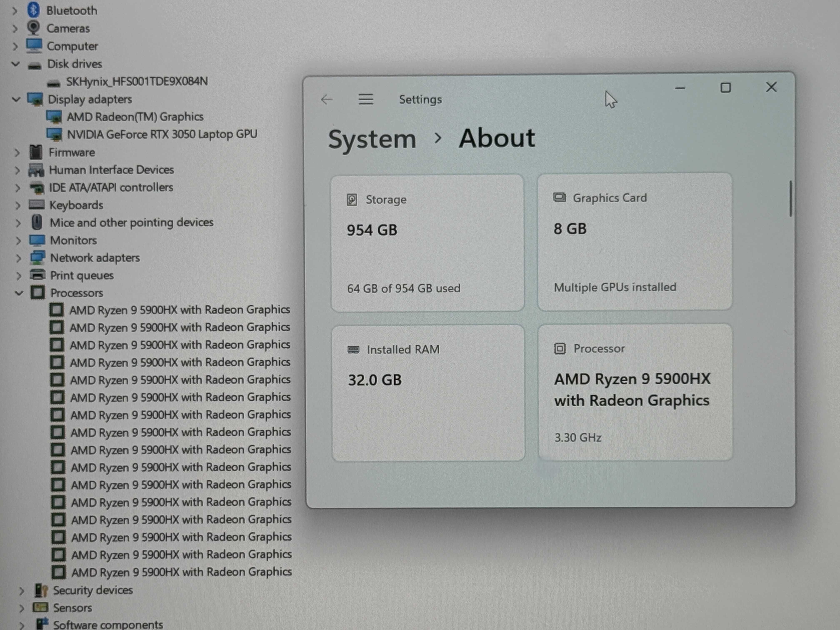Viewport: 840px width, 630px height.
Task: Click the Print queues label
Action: [82, 276]
